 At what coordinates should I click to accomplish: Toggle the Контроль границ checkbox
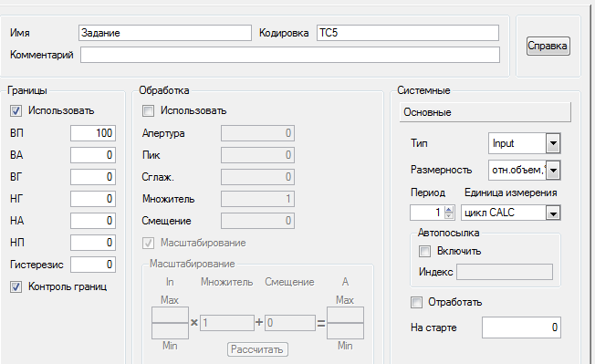[16, 287]
